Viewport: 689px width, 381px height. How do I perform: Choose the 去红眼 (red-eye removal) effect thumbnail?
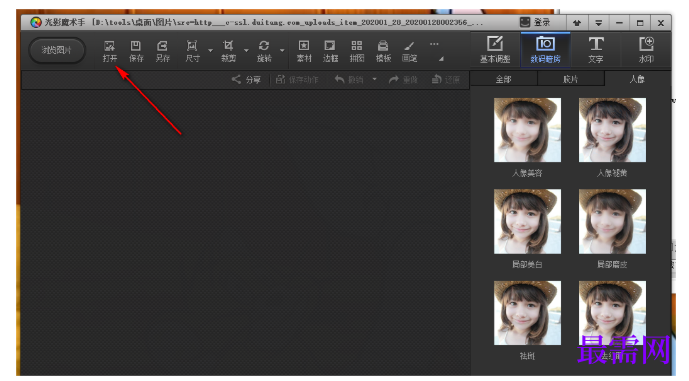612,312
